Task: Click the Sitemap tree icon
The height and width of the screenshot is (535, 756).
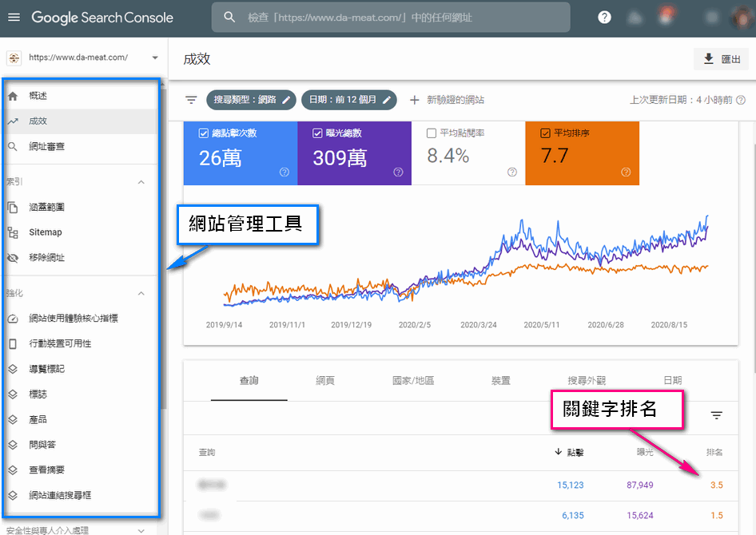Action: pyautogui.click(x=13, y=232)
